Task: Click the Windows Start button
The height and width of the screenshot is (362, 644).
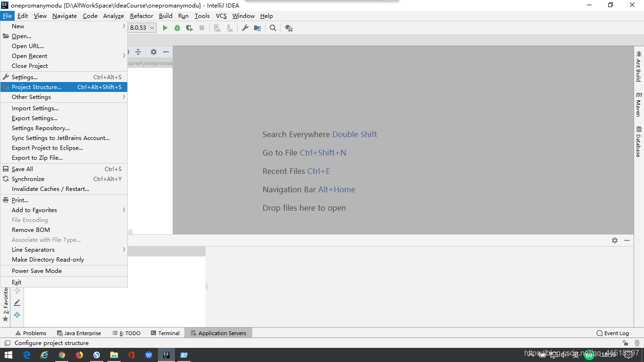Action: (8, 355)
